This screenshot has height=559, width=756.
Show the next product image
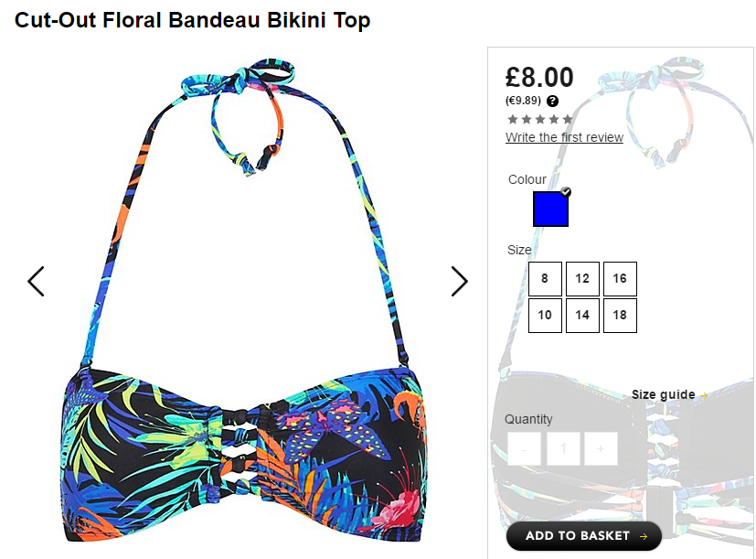point(460,281)
